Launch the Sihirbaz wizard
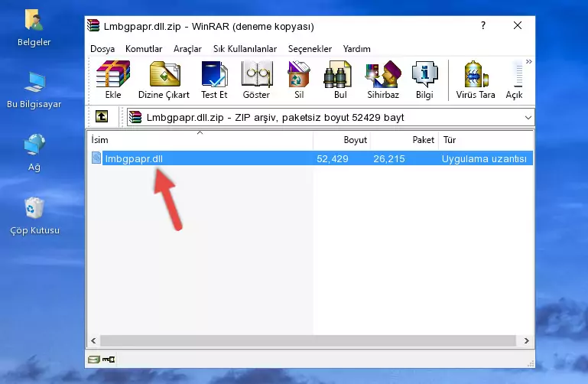The height and width of the screenshot is (384, 588). 383,80
